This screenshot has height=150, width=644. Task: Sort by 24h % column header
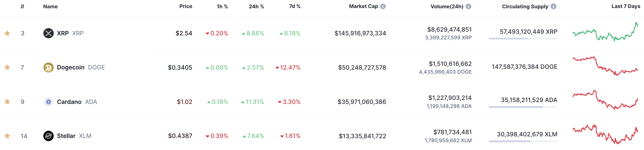pyautogui.click(x=256, y=6)
